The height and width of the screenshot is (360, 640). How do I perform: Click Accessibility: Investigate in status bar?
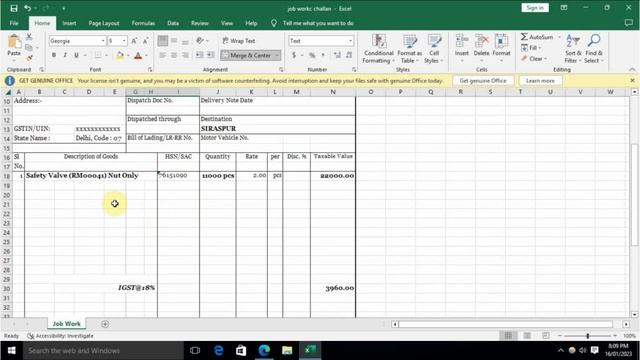60,336
